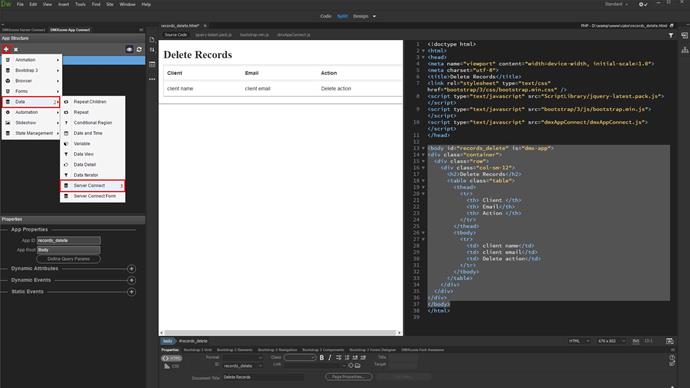Select the Data menu entry
Image resolution: width=690 pixels, height=388 pixels.
coord(31,102)
